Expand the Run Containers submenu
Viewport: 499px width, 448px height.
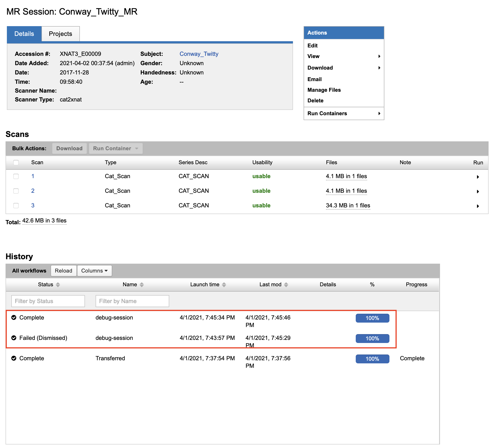tap(344, 113)
